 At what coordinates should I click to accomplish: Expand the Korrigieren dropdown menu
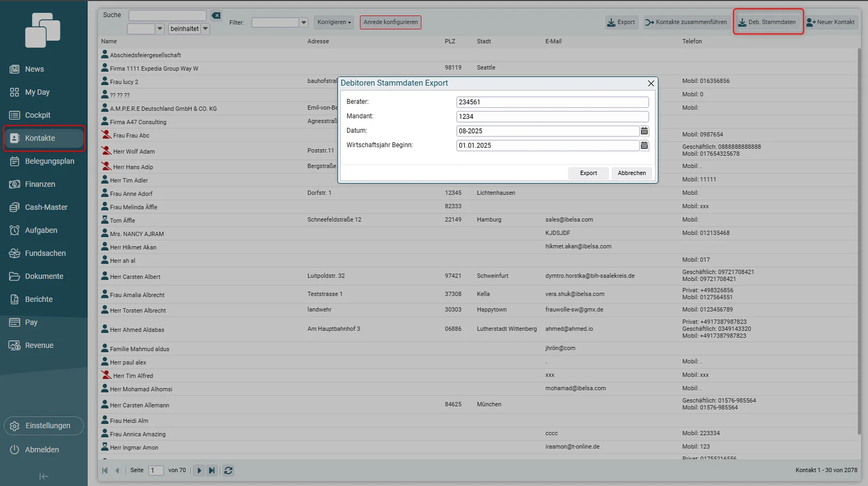334,22
